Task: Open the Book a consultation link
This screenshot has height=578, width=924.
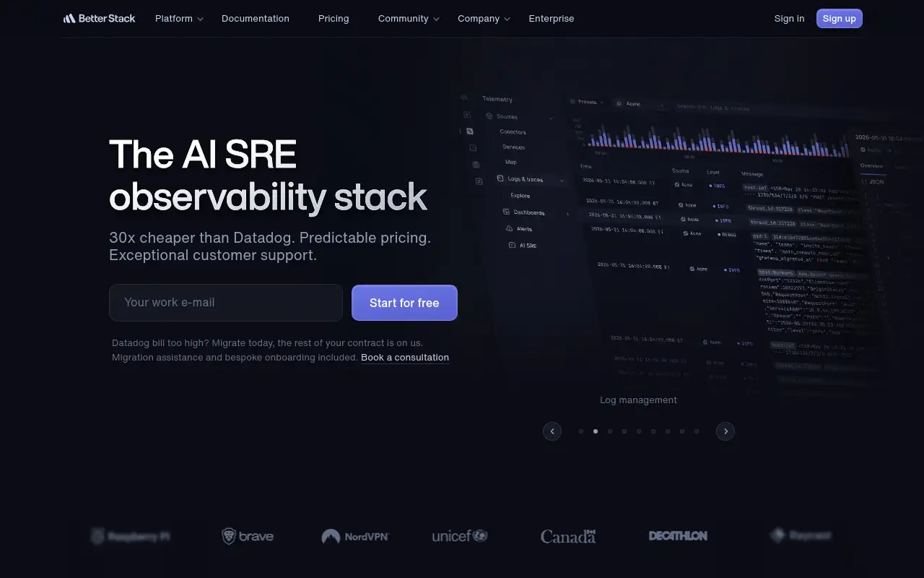Action: pos(405,358)
